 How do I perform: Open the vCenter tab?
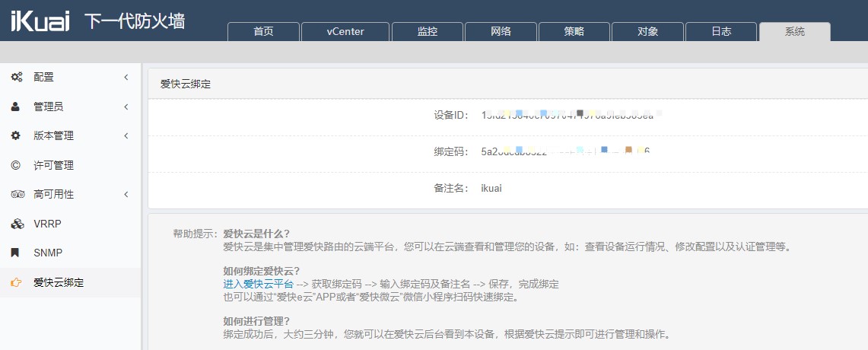point(345,31)
